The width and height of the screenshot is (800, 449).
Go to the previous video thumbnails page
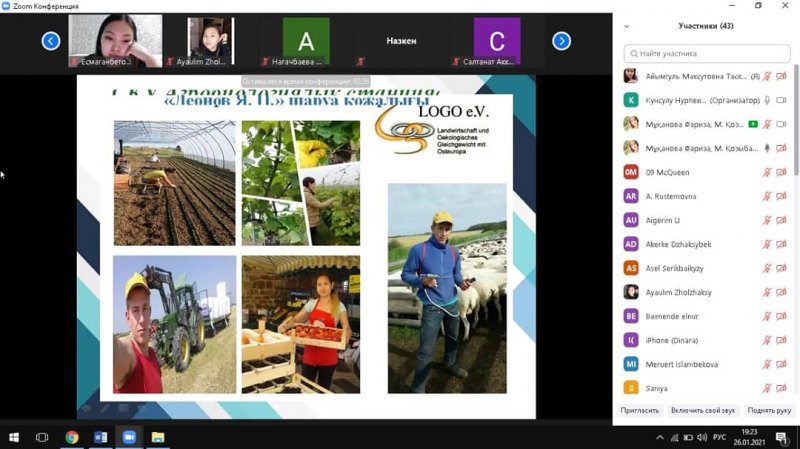[x=51, y=41]
